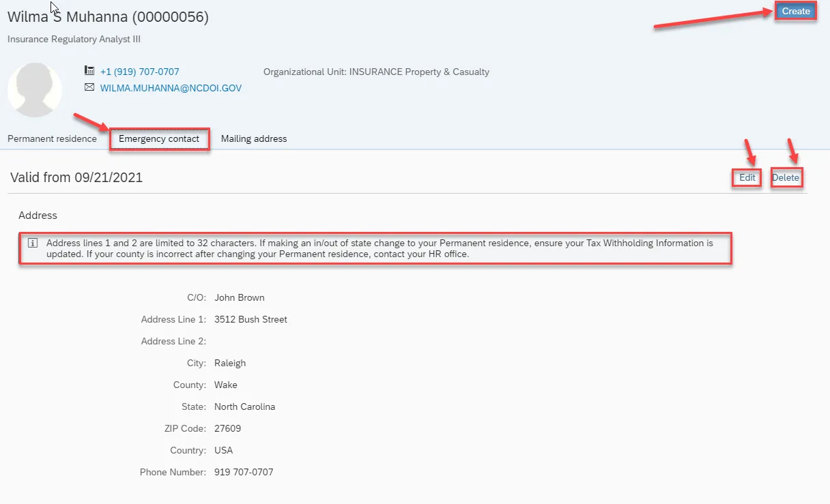Screen dimensions: 830x504
Task: Open the WILMA.MUHANNA@NCDOI.GOV email link
Action: pos(171,88)
